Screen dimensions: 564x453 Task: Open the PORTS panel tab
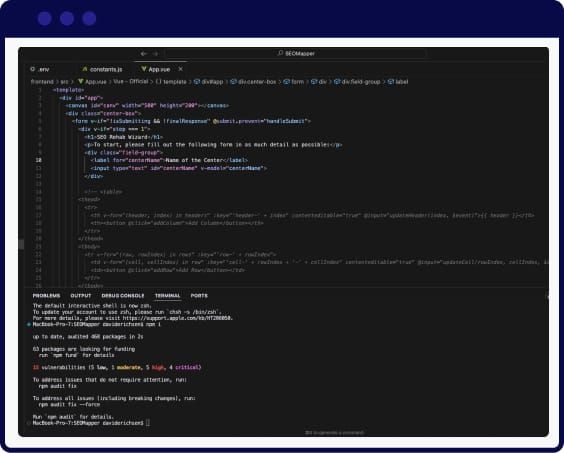click(199, 296)
